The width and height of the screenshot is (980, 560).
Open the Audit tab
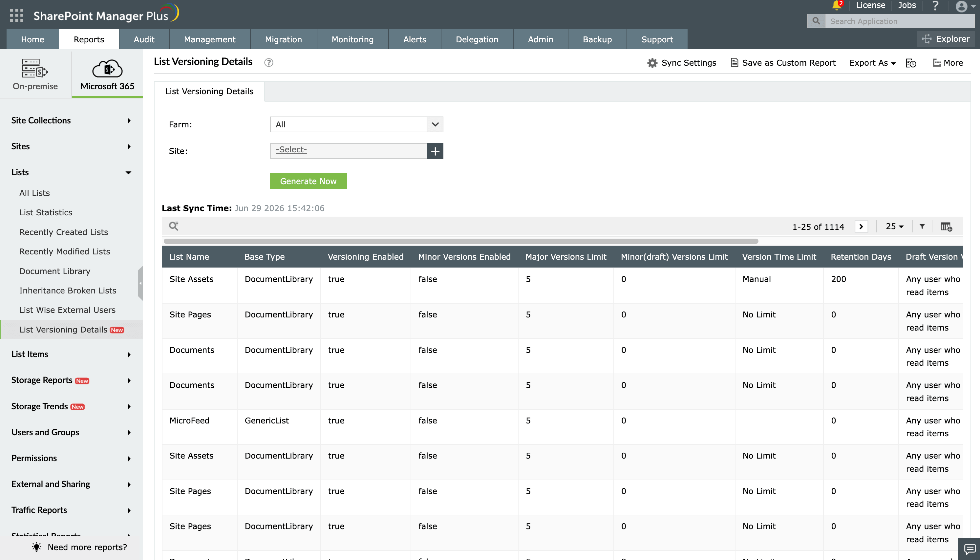coord(144,39)
